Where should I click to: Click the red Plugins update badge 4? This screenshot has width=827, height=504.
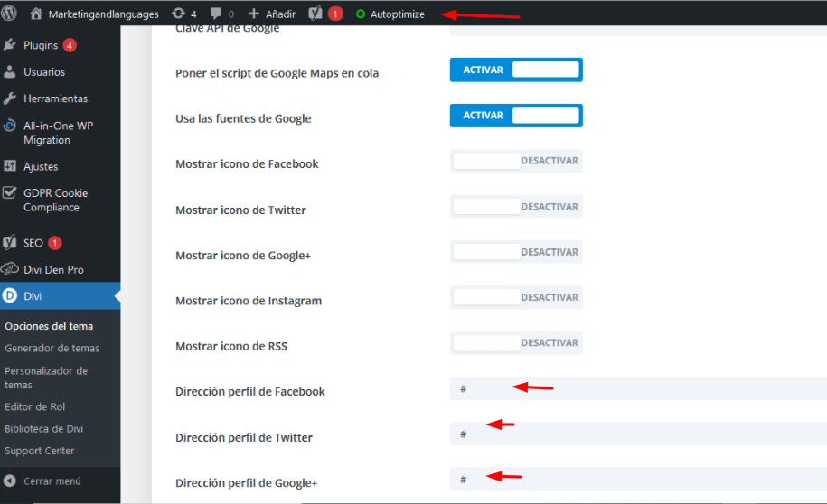click(70, 45)
